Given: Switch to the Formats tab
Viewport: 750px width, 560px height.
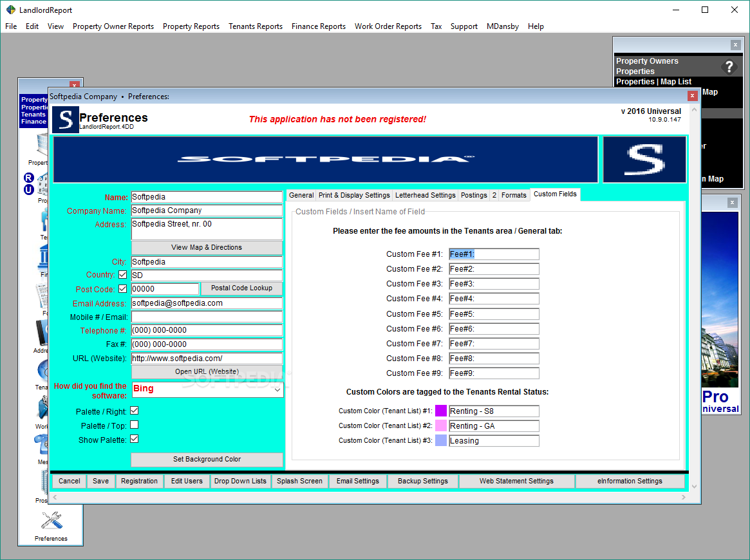Looking at the screenshot, I should pyautogui.click(x=514, y=195).
